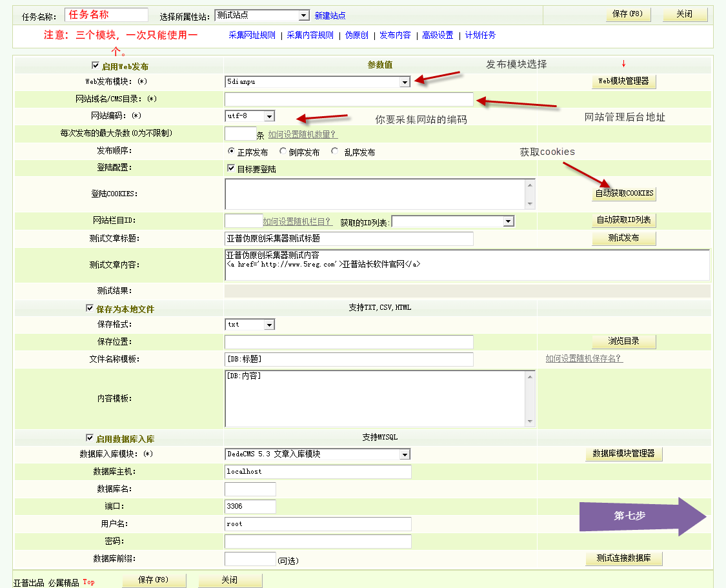Focus the 每次发布的最大条数 input field

tap(240, 134)
